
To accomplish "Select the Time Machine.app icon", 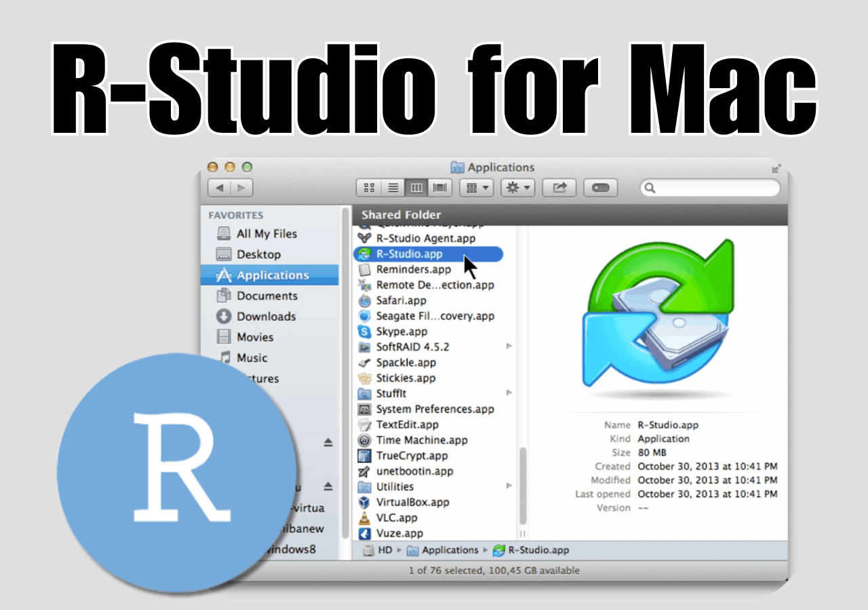I will [365, 441].
